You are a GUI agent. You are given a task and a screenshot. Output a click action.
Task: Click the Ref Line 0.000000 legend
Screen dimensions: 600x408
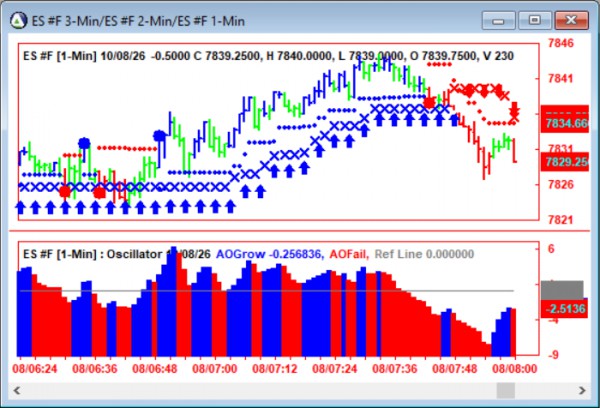click(424, 254)
